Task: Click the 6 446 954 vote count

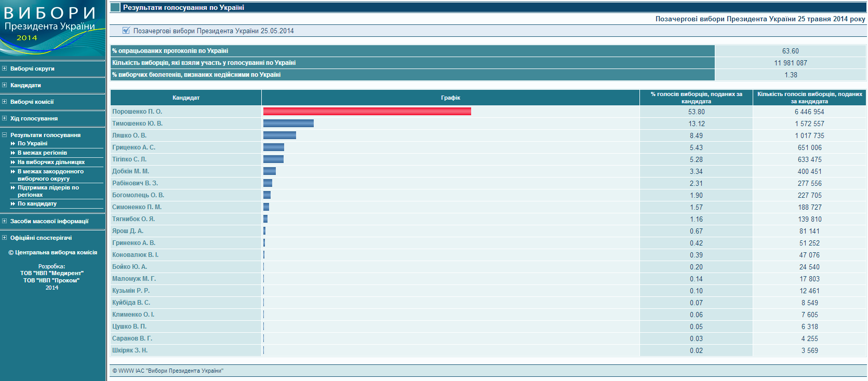Action: click(x=809, y=112)
